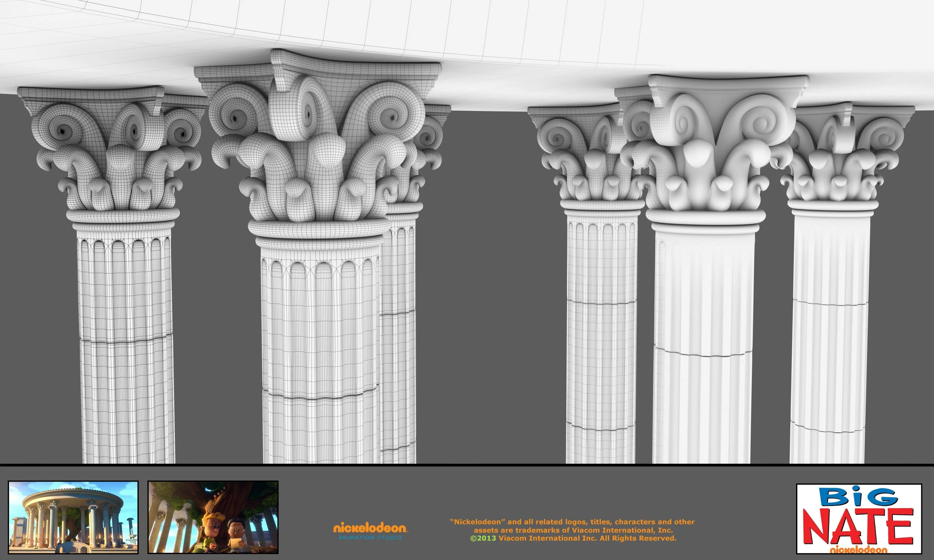Viewport: 934px width, 560px height.
Task: Click the torus ring under leftmost wireframe capital
Action: tap(122, 216)
